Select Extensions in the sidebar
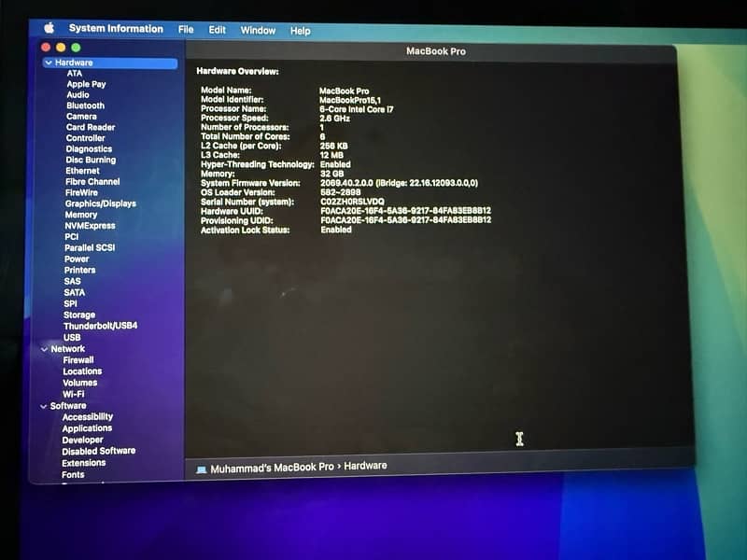This screenshot has width=747, height=560. [84, 463]
